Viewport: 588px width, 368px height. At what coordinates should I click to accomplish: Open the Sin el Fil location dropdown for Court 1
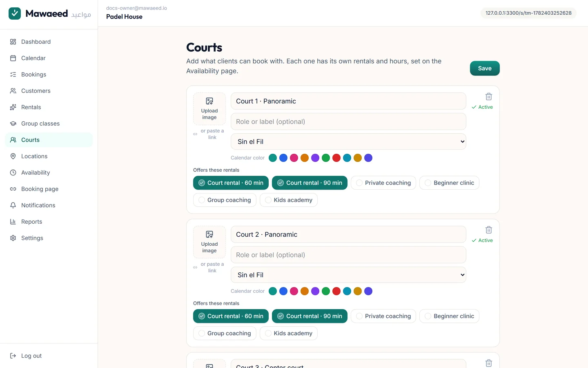tap(348, 141)
